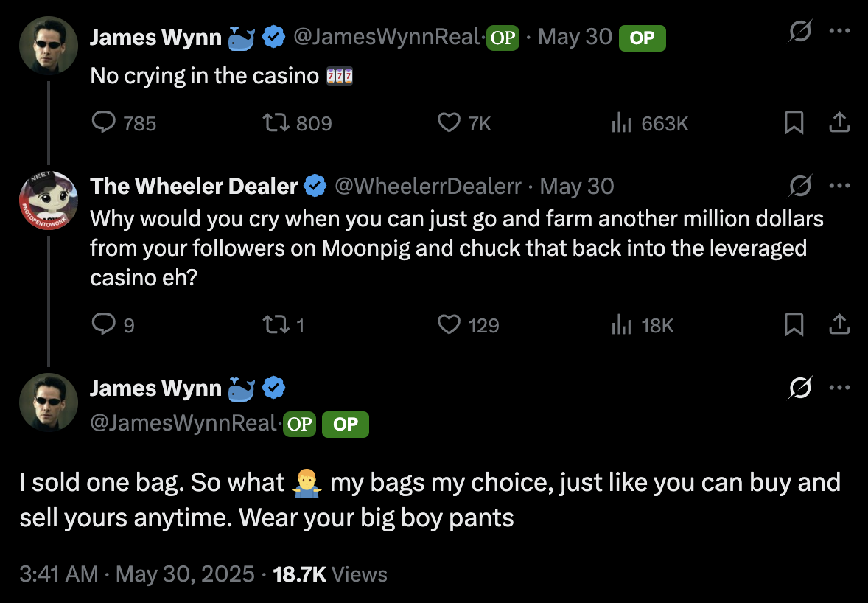The image size is (868, 603).
Task: Open The Wheeler Dealer's profile avatar
Action: pos(48,201)
